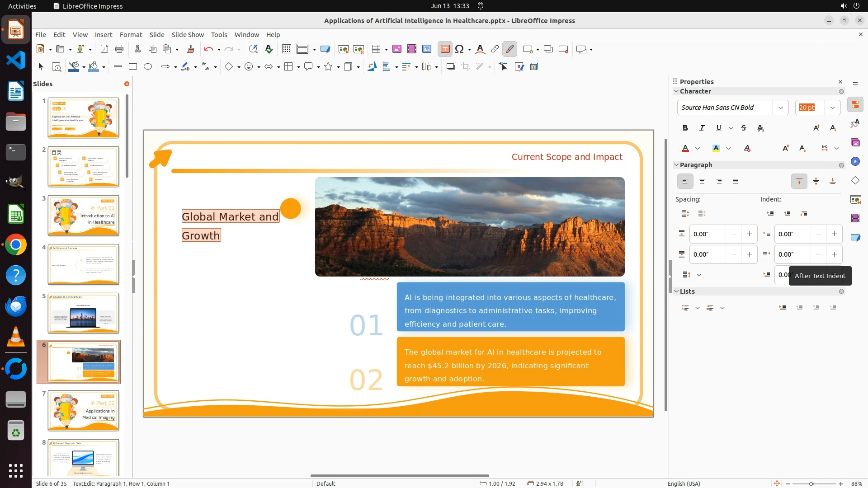Click the Insert Special Character omega icon
The width and height of the screenshot is (868, 488).
459,49
